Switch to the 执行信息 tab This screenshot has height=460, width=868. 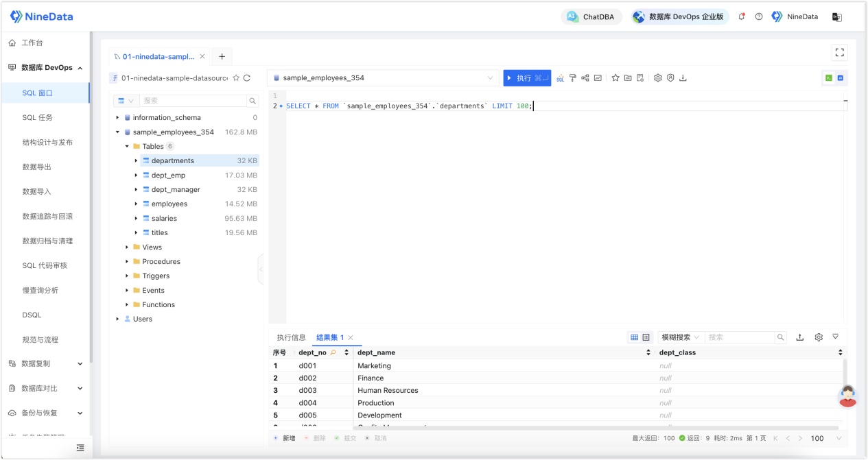pyautogui.click(x=291, y=337)
